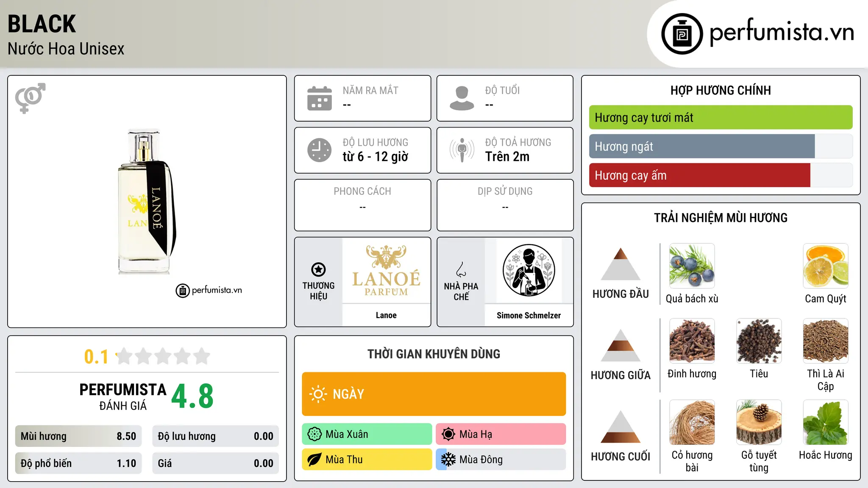The height and width of the screenshot is (488, 868).
Task: Select the Gỗ tuyết tùng image
Action: click(x=759, y=422)
